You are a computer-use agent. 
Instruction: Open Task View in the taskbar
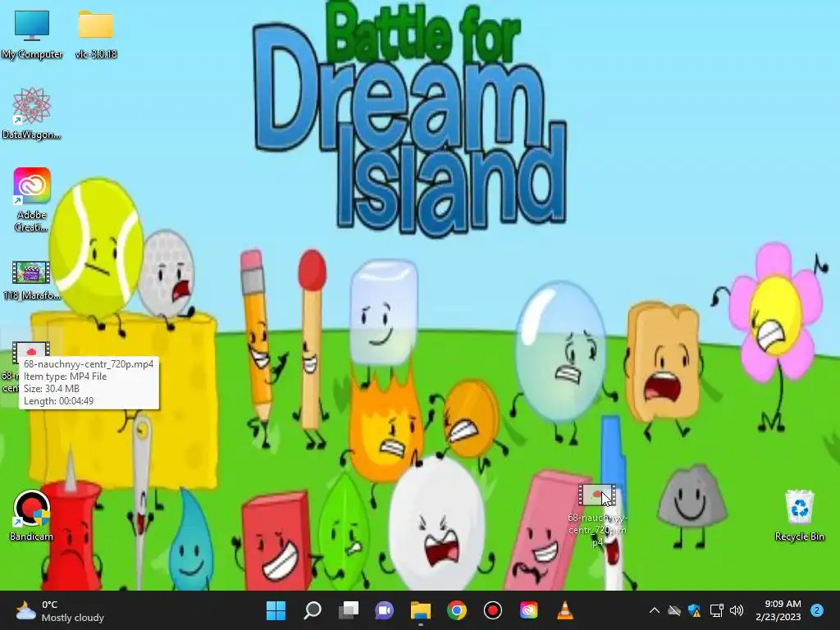(x=348, y=610)
